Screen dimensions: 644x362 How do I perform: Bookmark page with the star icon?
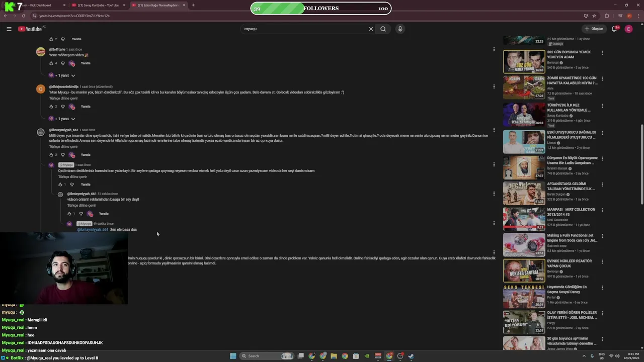coord(594,16)
